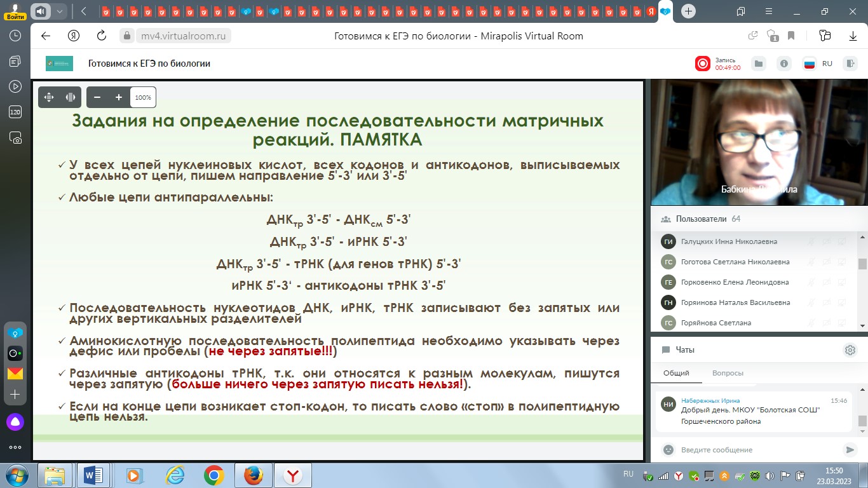Zoom in the slide with the plus button
Image resolution: width=868 pixels, height=488 pixels.
point(118,97)
